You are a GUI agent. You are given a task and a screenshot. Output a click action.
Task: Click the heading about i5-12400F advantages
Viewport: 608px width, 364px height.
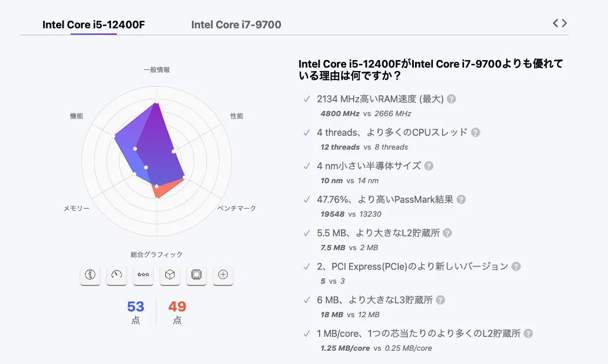click(431, 70)
